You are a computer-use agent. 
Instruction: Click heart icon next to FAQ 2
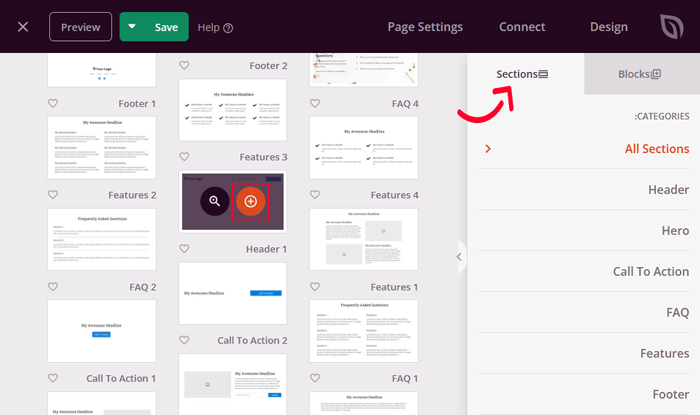53,287
